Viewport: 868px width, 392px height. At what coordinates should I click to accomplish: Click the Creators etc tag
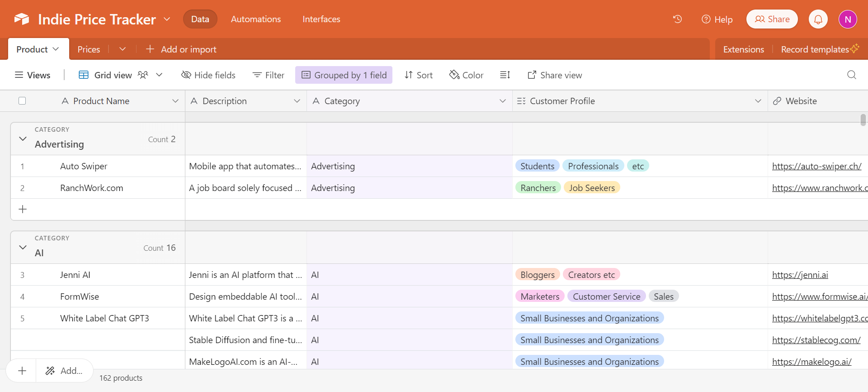click(591, 275)
